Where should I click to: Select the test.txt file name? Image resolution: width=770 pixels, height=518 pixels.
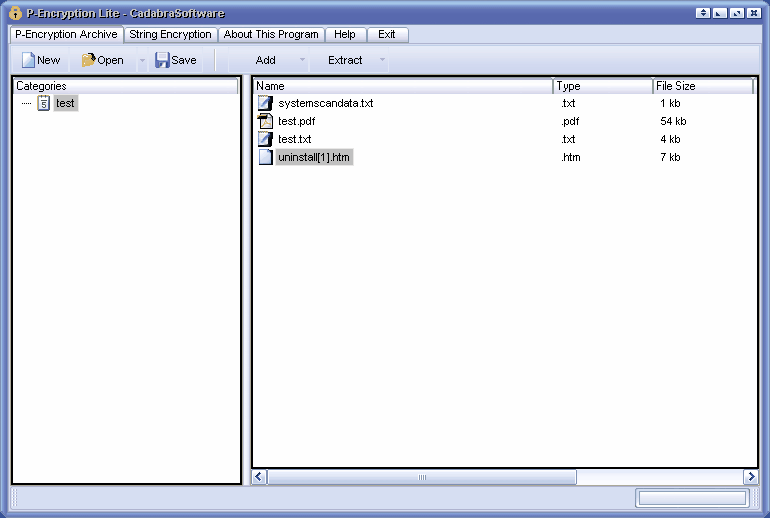coord(295,139)
